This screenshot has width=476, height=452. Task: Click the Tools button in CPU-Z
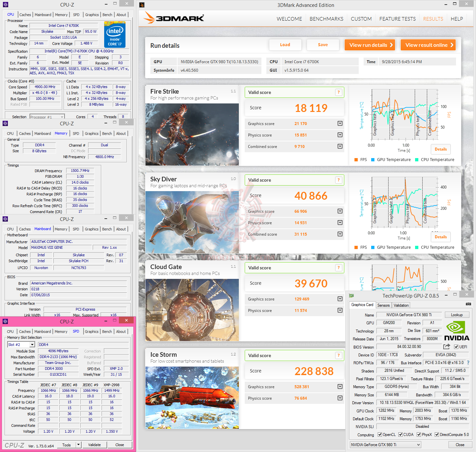point(67,445)
